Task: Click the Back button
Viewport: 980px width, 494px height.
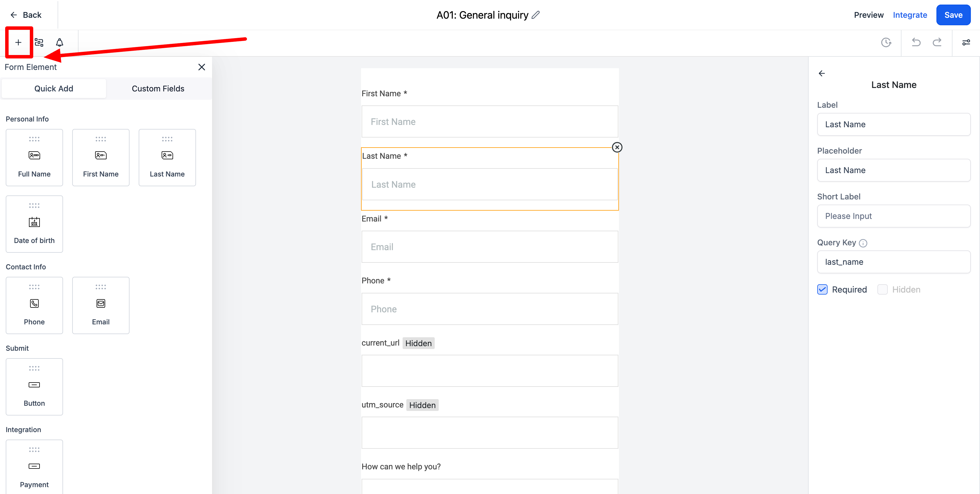Action: coord(26,15)
